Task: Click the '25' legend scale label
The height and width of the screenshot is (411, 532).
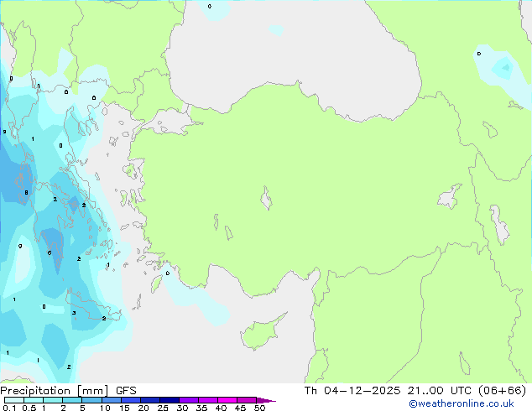Action: (163, 408)
